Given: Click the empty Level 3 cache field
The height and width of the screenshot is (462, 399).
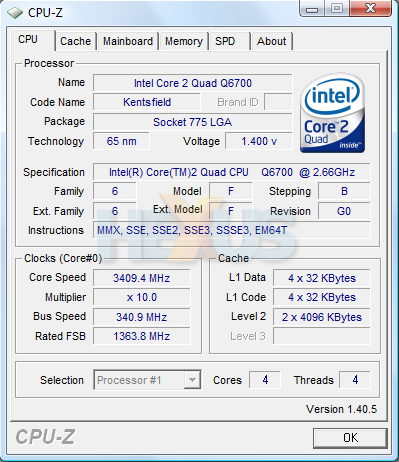Looking at the screenshot, I should pos(322,336).
